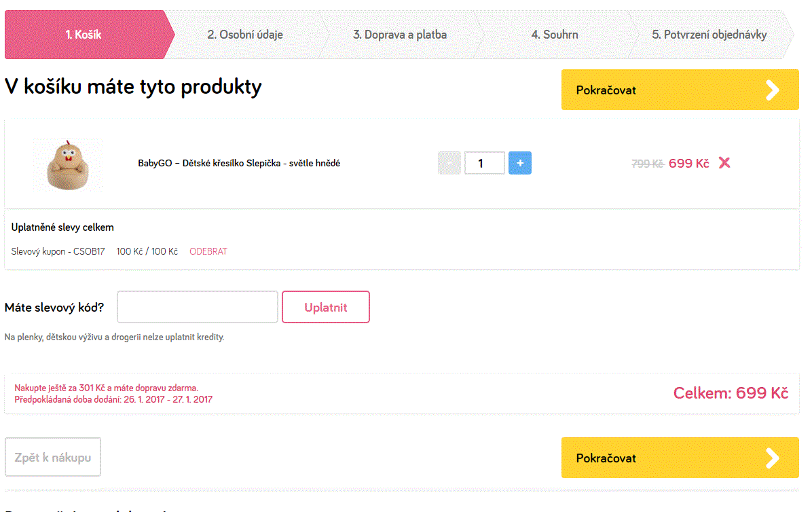Select the '1. Košík' step tab

84,35
